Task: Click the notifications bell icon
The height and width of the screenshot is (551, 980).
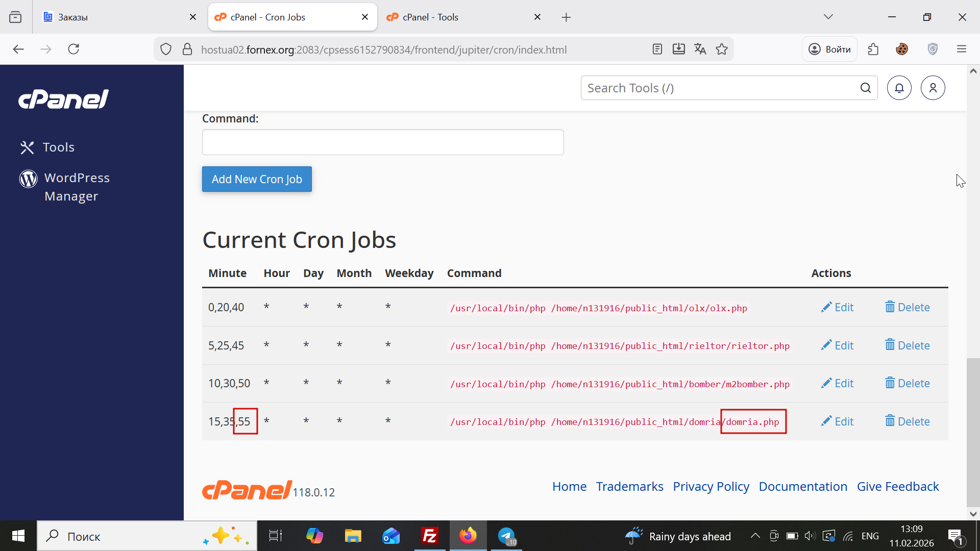Action: pos(899,88)
